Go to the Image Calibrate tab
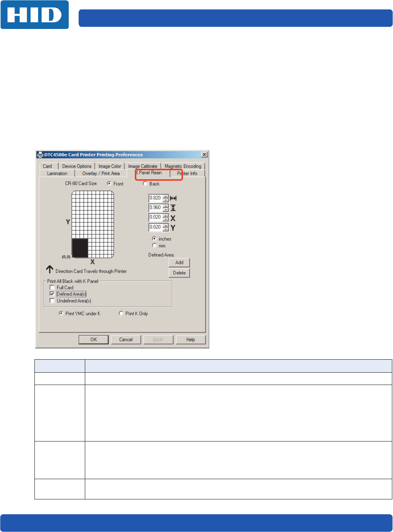The width and height of the screenshot is (393, 532). click(x=143, y=166)
